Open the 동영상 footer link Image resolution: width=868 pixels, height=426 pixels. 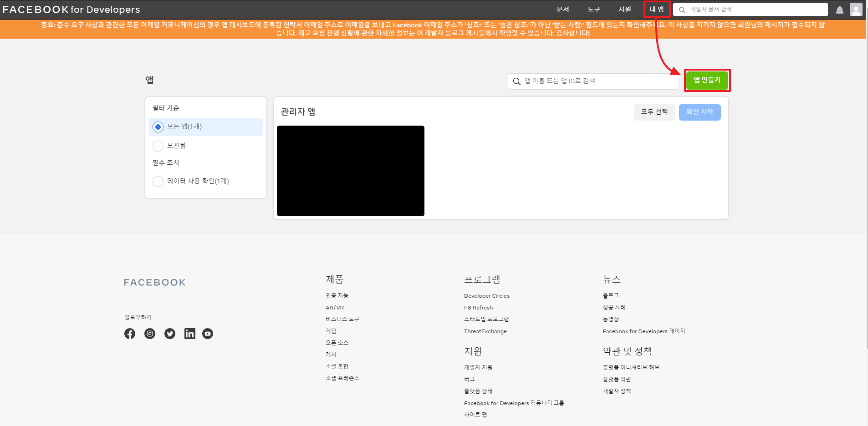pos(611,319)
